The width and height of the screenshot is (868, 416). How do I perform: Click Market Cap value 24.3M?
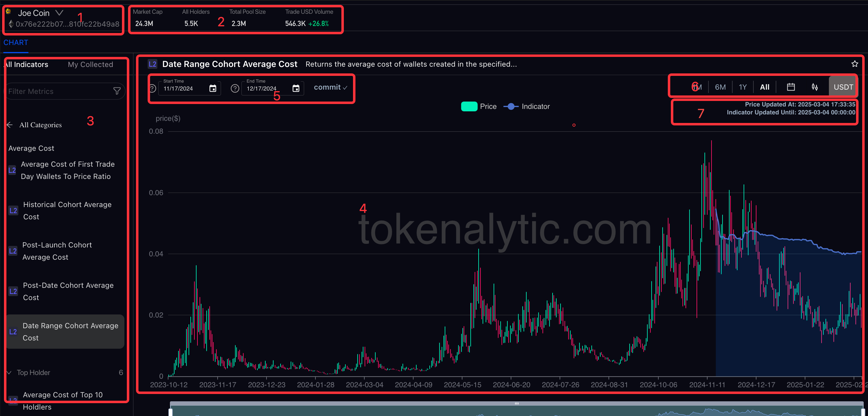144,24
